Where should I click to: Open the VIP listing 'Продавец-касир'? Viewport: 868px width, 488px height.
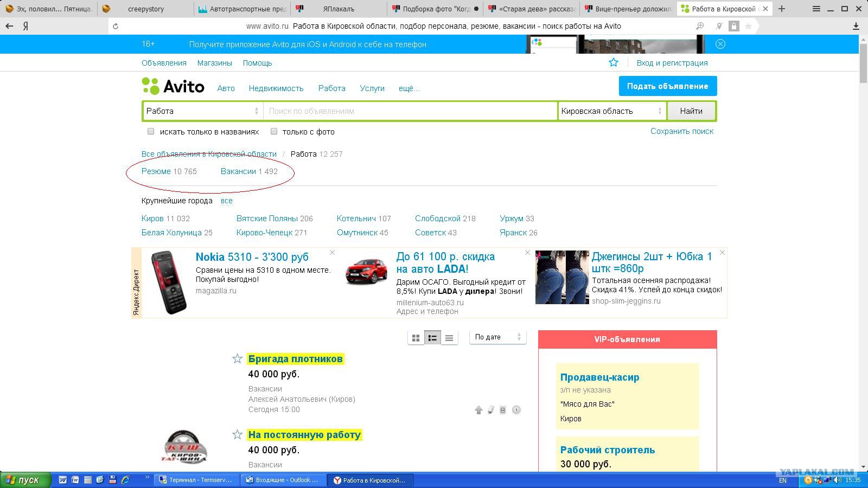pos(599,377)
